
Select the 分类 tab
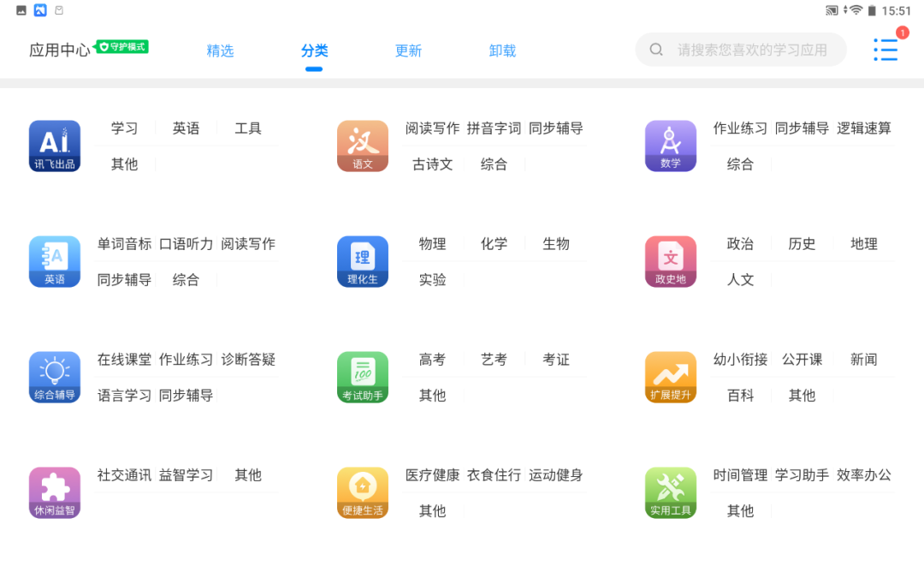pos(315,51)
